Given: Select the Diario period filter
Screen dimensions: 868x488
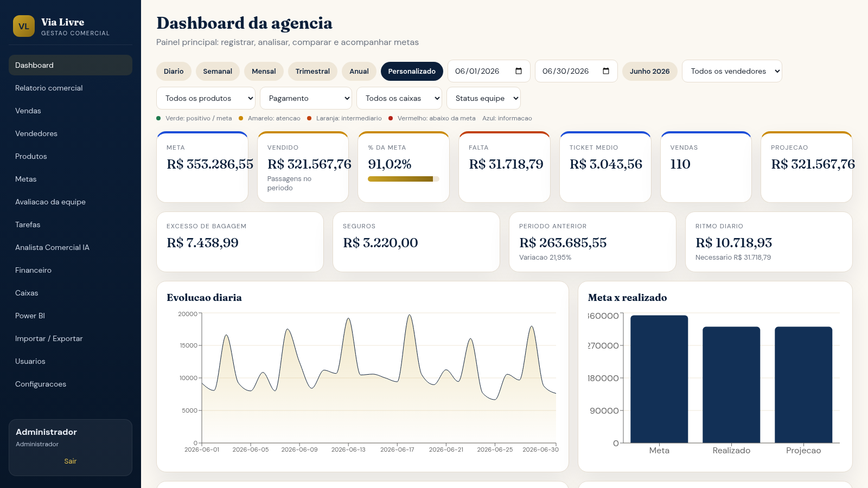Looking at the screenshot, I should pos(174,71).
